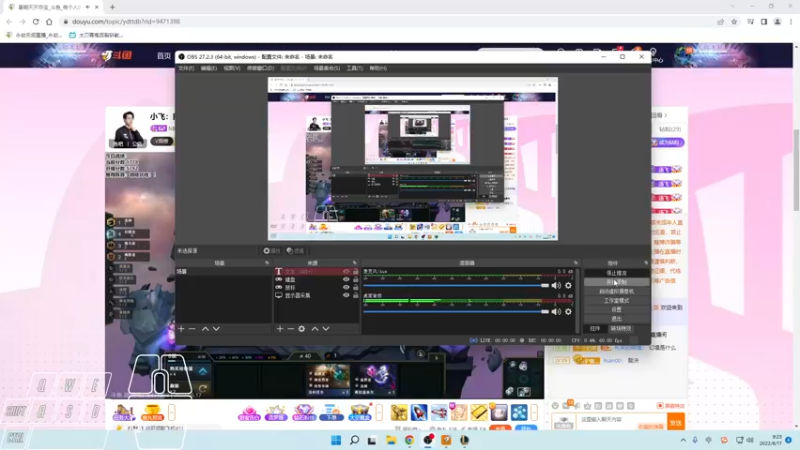Screen dimensions: 800x450
Task: Pop out the OBS Scenes dock header icon
Action: point(267,263)
